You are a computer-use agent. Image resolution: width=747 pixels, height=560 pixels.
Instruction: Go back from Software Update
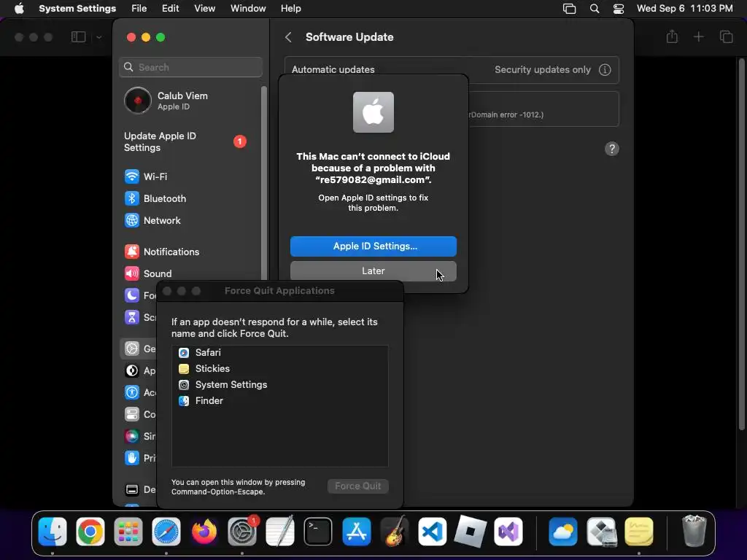point(288,37)
